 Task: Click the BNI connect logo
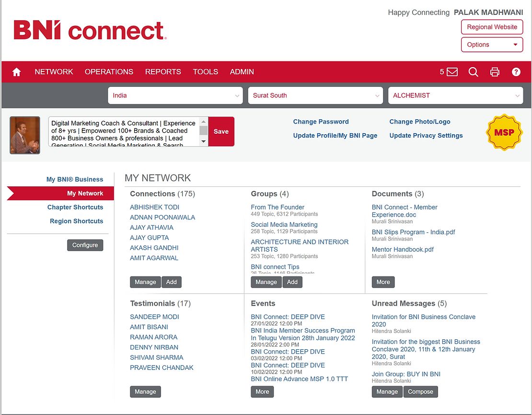pyautogui.click(x=90, y=30)
